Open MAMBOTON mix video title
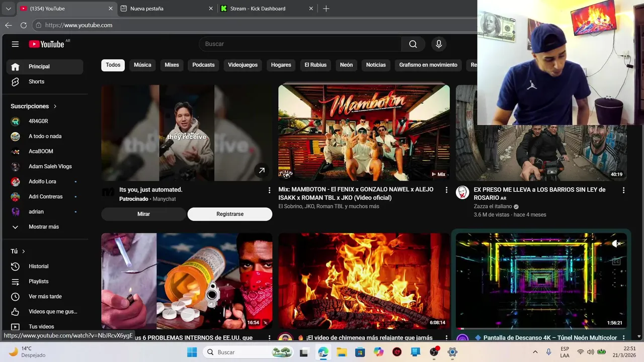 pyautogui.click(x=356, y=194)
